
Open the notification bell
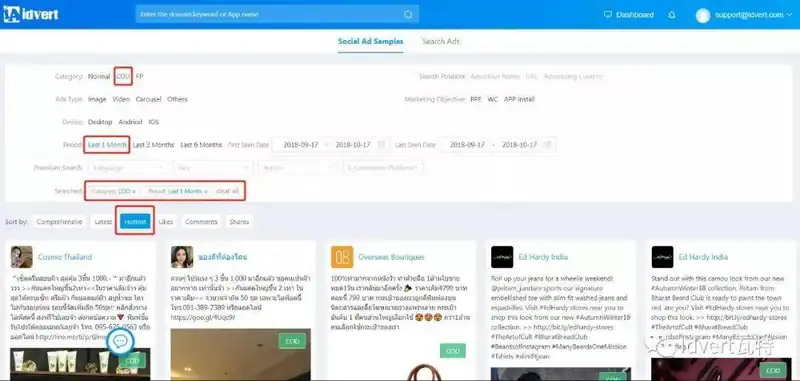[x=671, y=15]
